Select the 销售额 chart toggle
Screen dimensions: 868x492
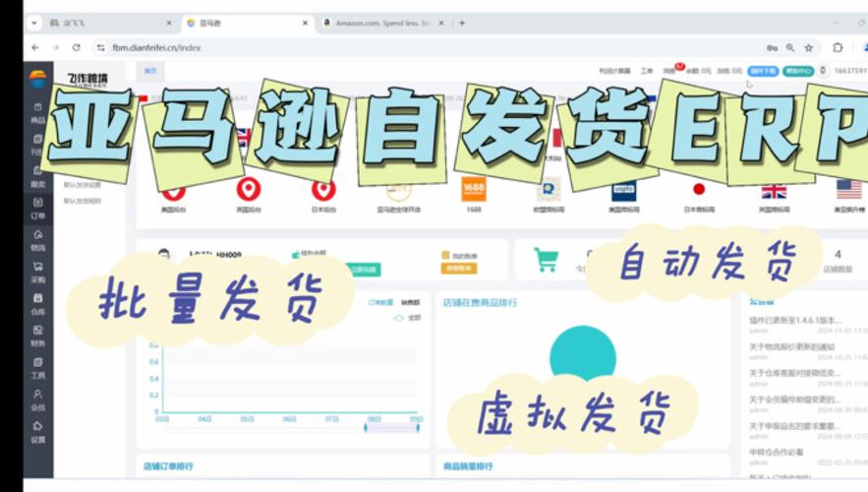click(x=410, y=302)
